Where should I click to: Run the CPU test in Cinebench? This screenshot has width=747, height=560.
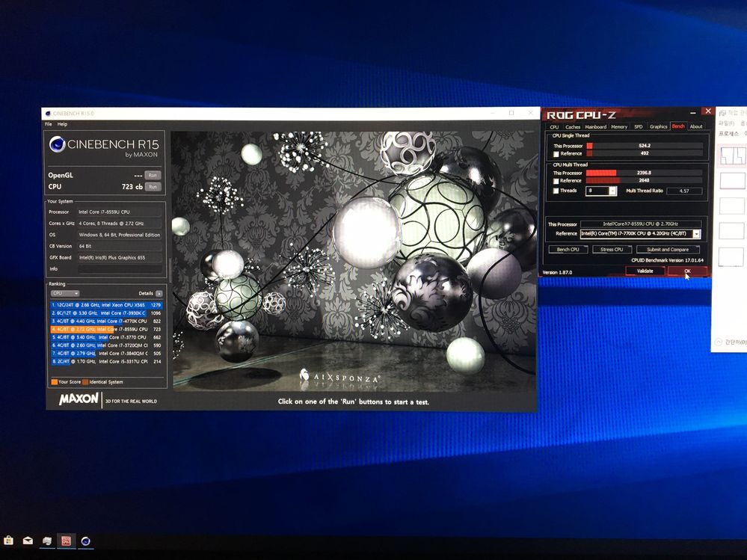[153, 187]
